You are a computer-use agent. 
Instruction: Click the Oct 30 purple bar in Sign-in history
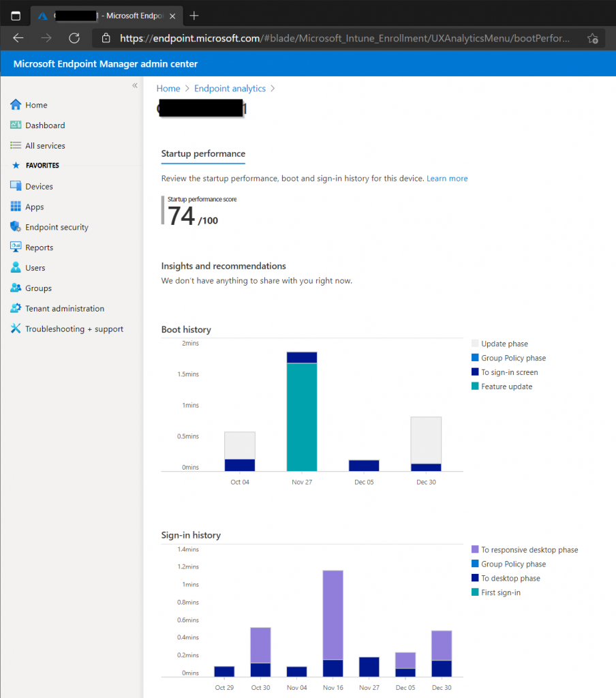coord(260,645)
